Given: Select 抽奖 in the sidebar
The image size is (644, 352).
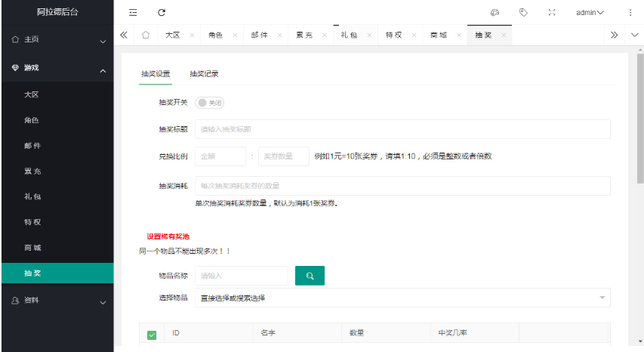Looking at the screenshot, I should (x=57, y=273).
